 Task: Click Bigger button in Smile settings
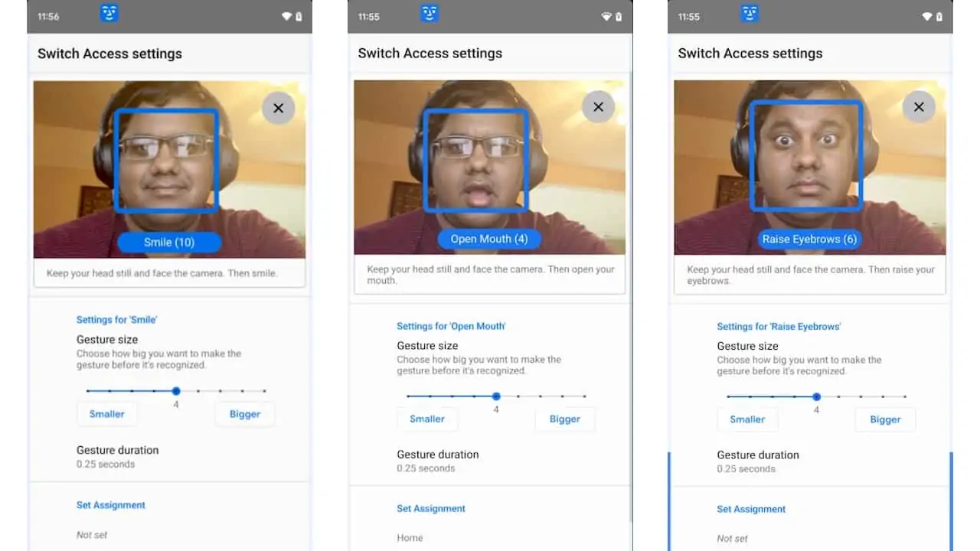coord(245,414)
